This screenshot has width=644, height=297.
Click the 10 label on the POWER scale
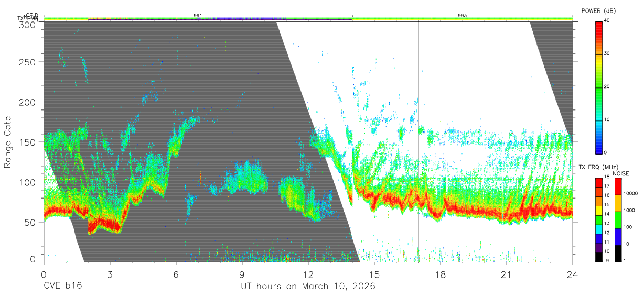pos(607,120)
